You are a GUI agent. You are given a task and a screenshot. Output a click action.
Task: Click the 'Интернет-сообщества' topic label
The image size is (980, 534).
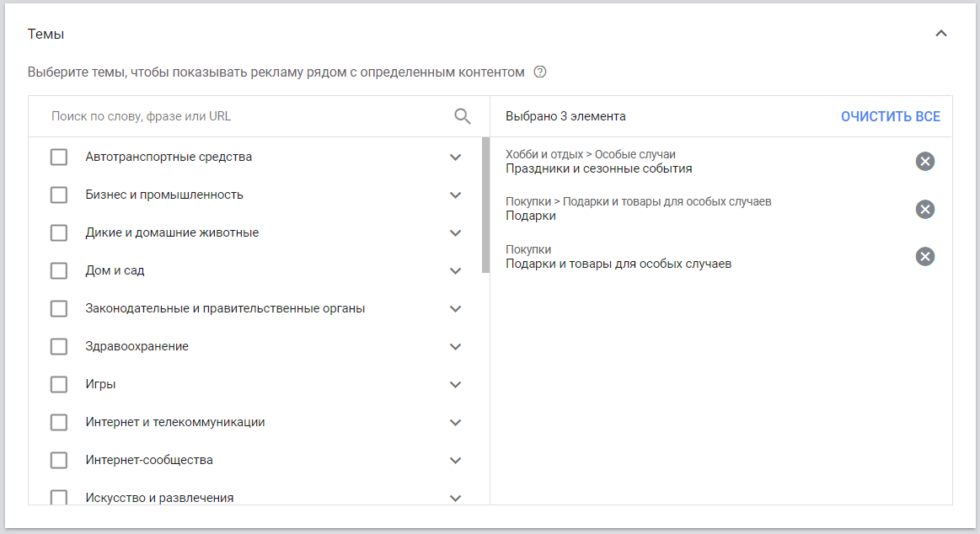(149, 460)
